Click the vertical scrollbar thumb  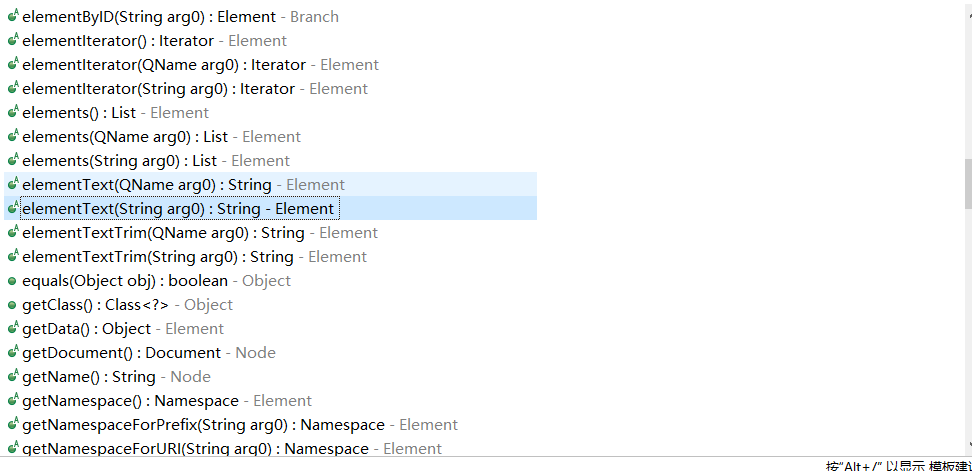pyautogui.click(x=967, y=183)
